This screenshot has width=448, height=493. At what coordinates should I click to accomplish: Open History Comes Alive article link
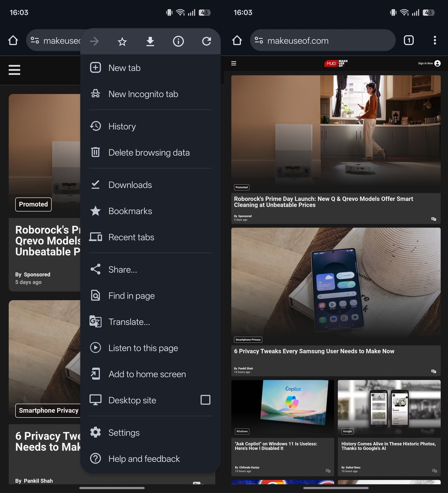(389, 446)
